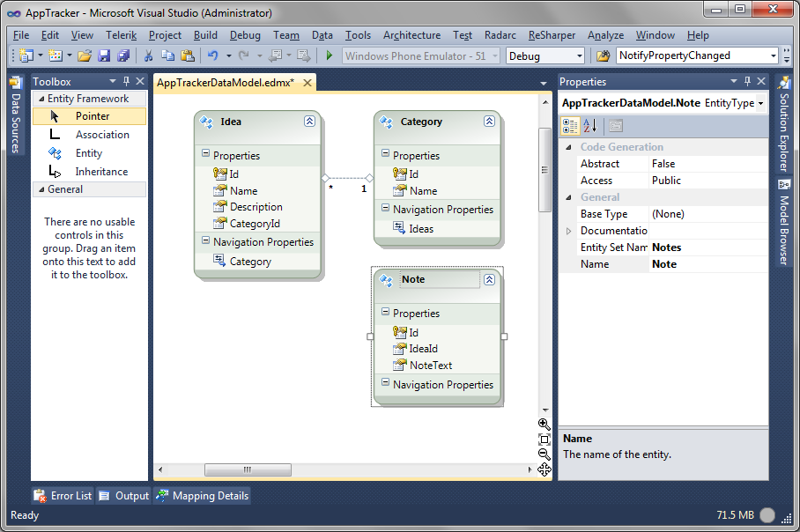Collapse the Idea entity shape
Image resolution: width=800 pixels, height=532 pixels.
310,122
